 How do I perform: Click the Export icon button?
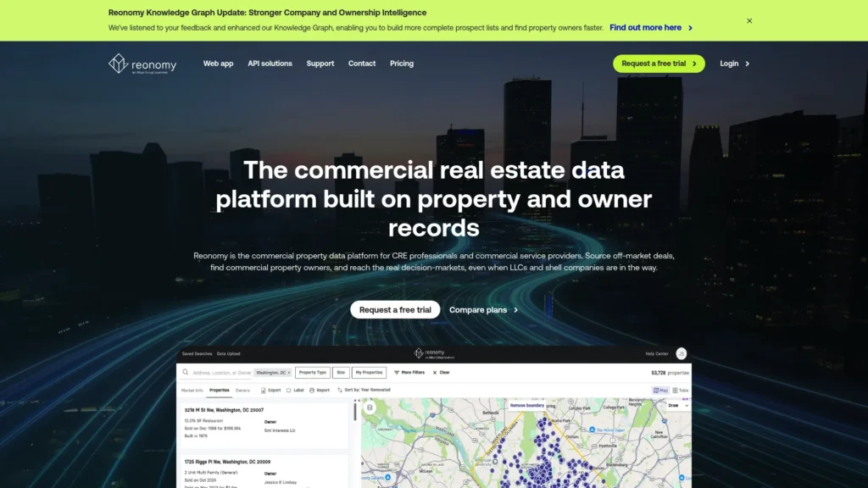[x=270, y=390]
